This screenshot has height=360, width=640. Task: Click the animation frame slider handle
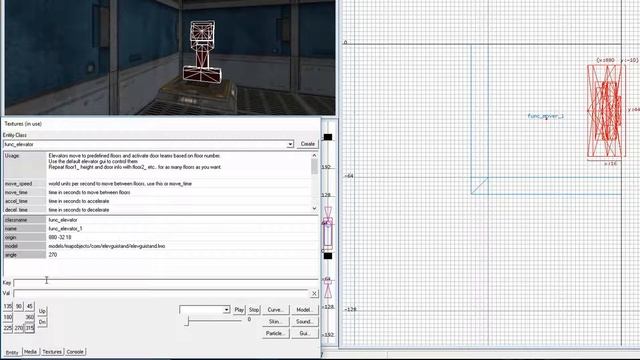(187, 321)
